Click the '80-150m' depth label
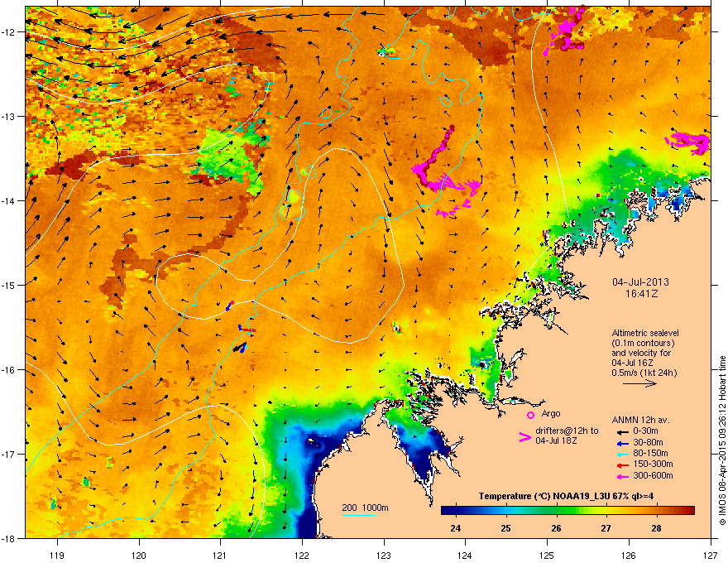 (650, 454)
